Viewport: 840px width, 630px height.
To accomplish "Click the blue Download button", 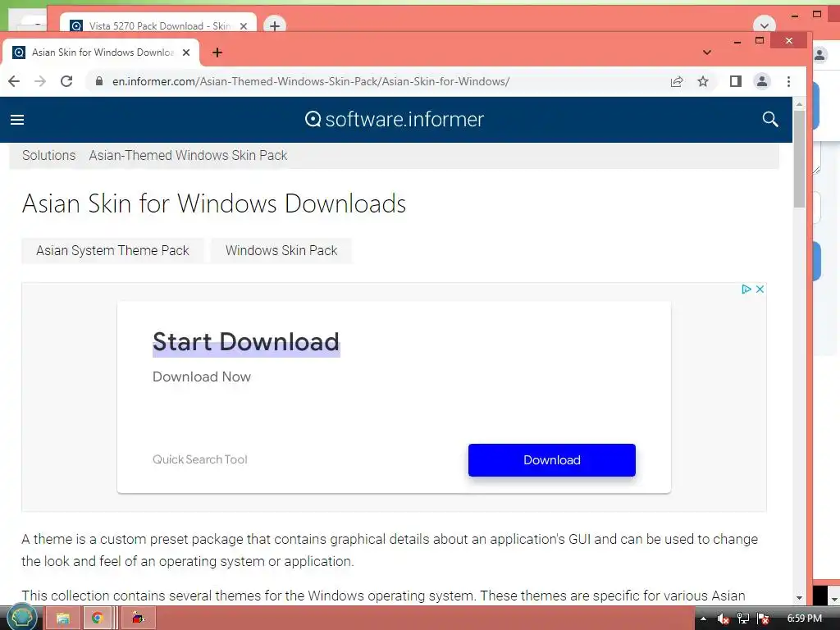I will click(552, 460).
